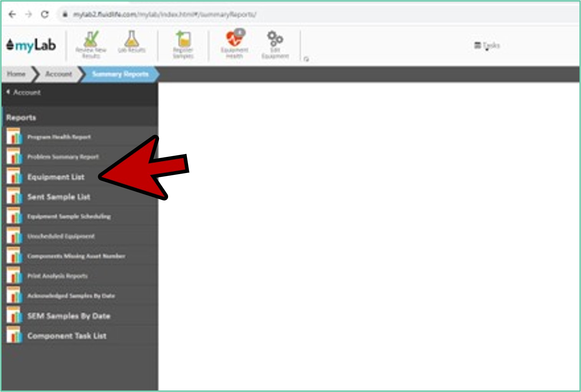Collapse sidebar via Account back arrow

(23, 92)
